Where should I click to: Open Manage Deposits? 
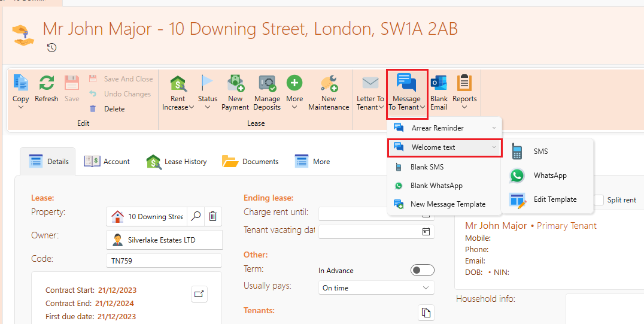point(267,93)
